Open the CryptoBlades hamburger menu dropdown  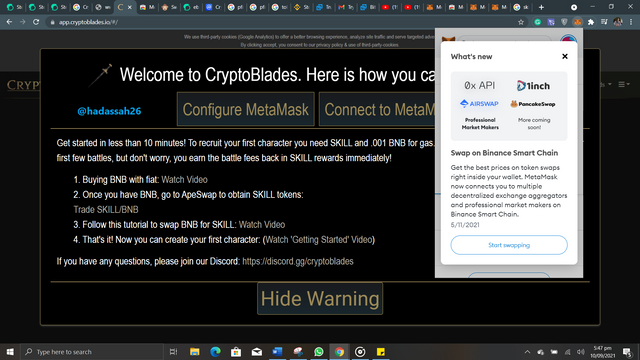point(623,84)
